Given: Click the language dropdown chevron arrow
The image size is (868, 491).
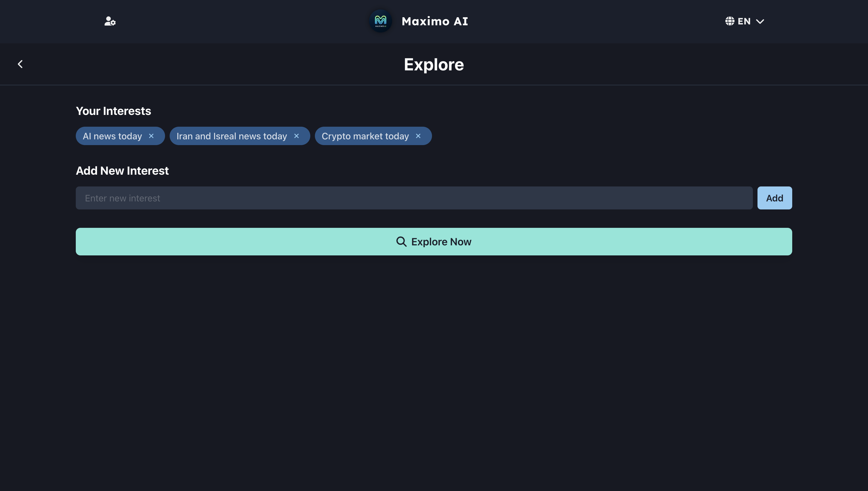Looking at the screenshot, I should pos(760,22).
